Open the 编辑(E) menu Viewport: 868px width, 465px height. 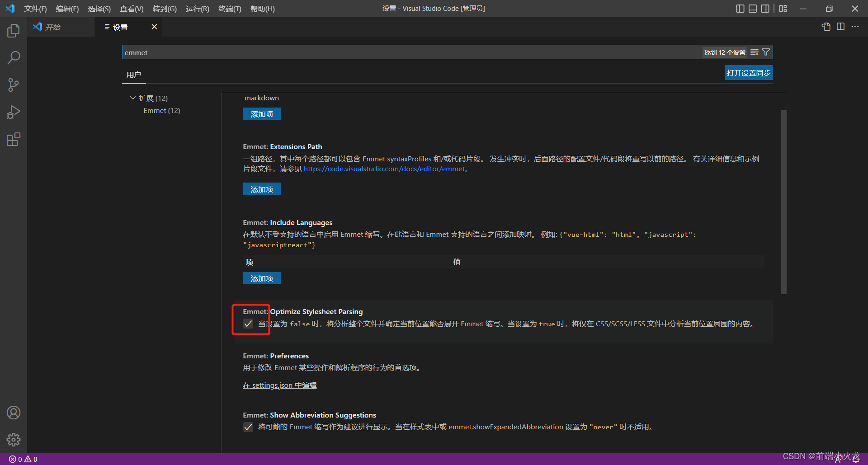(67, 9)
